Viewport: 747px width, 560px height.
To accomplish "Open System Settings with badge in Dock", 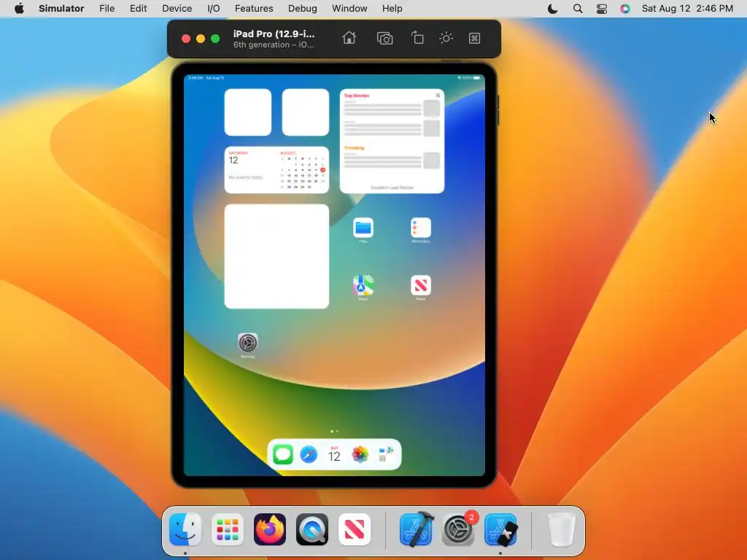I will tap(458, 529).
